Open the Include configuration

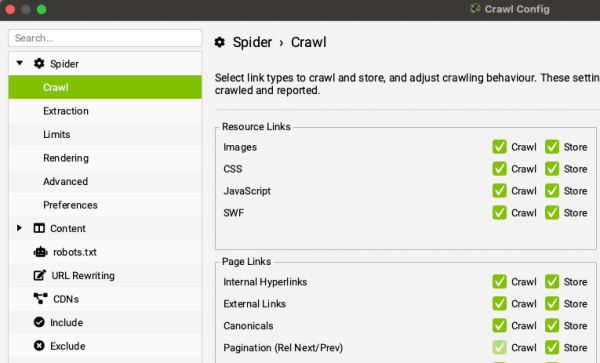click(105, 322)
